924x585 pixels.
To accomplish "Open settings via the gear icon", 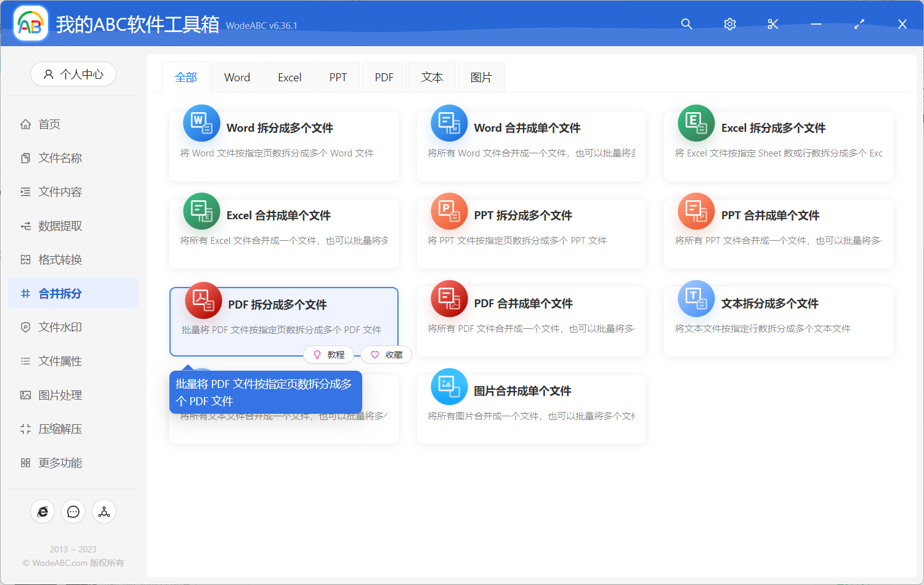I will click(x=729, y=24).
